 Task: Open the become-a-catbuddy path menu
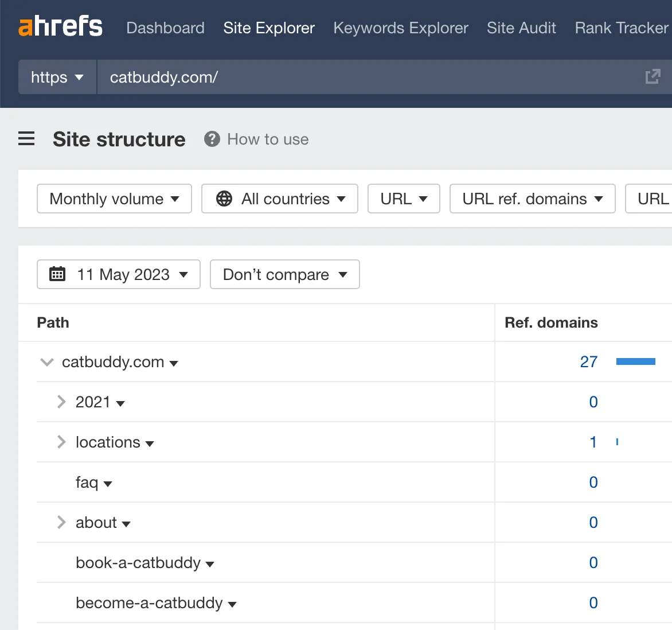tap(232, 605)
